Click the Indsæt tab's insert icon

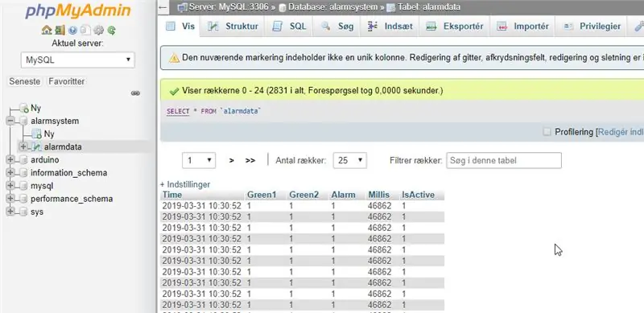(x=372, y=27)
